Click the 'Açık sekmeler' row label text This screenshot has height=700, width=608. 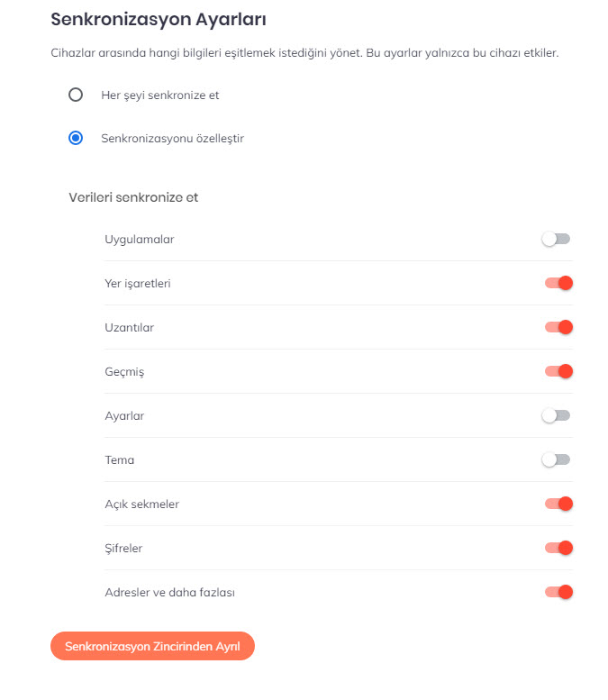click(x=141, y=504)
